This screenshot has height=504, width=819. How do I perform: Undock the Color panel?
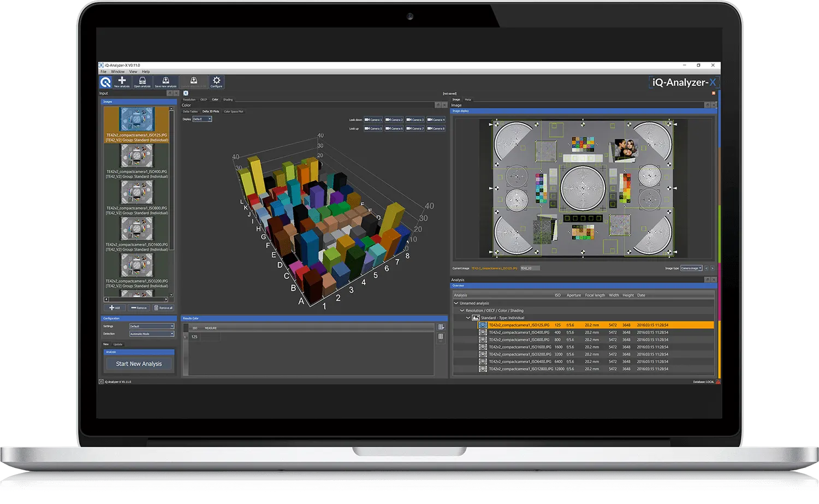(438, 105)
